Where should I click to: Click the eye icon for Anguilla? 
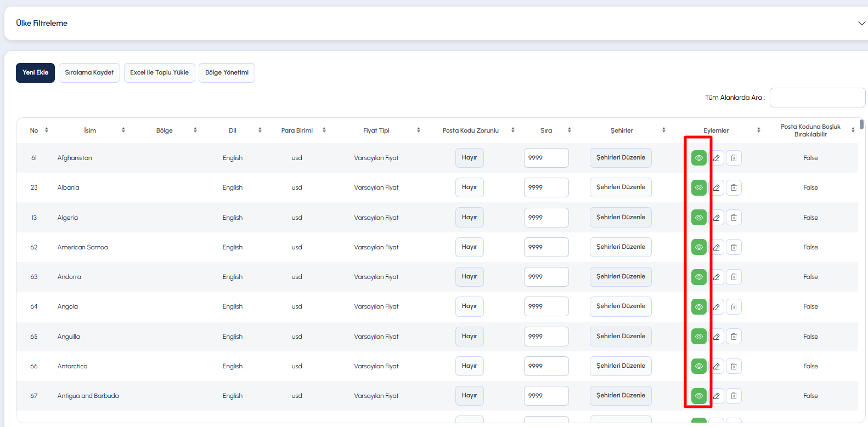click(698, 337)
